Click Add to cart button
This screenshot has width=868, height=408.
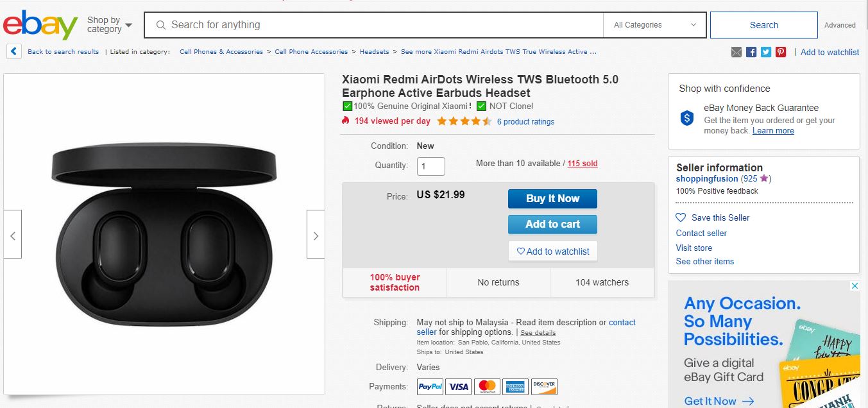552,224
